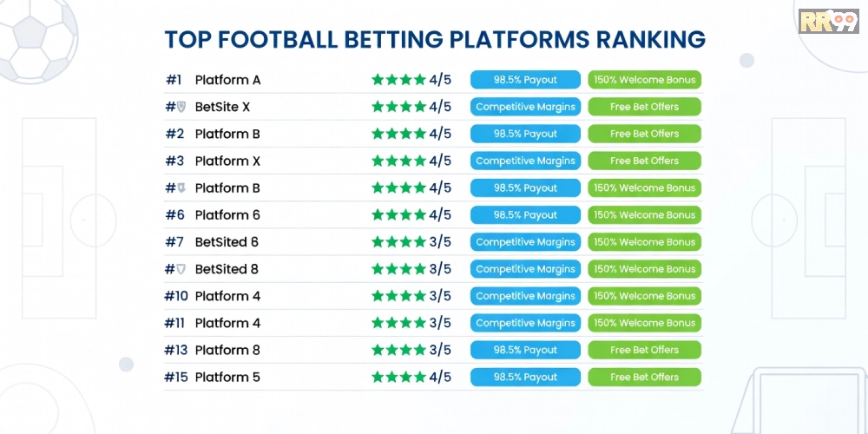Screen dimensions: 868x434
Task: Click the shield rank icon beside BetSite X
Action: [x=181, y=107]
